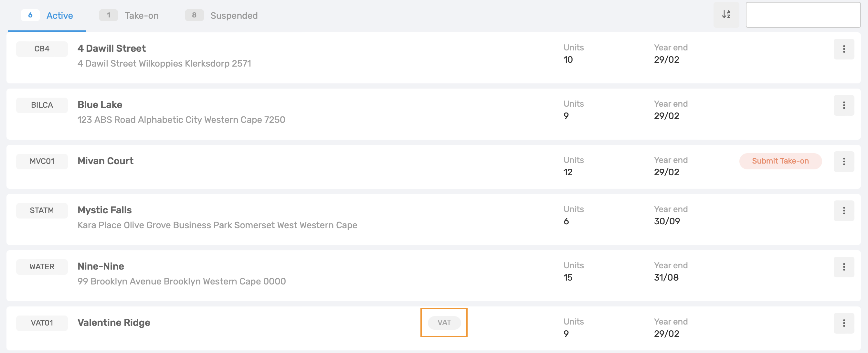Screen dimensions: 868x353
Task: Open three-dot menu for Mystic Falls
Action: (843, 211)
